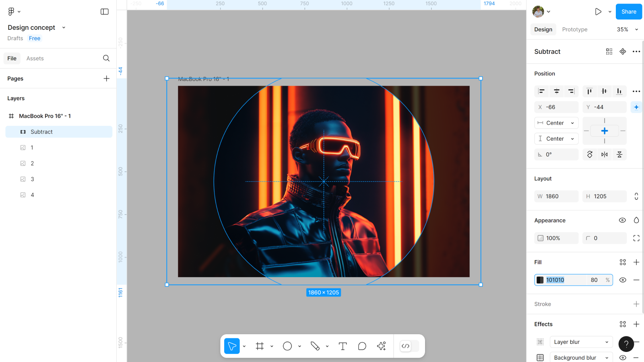Collapse the left sidebar panel
Viewport: 644px width, 362px height.
(105, 12)
